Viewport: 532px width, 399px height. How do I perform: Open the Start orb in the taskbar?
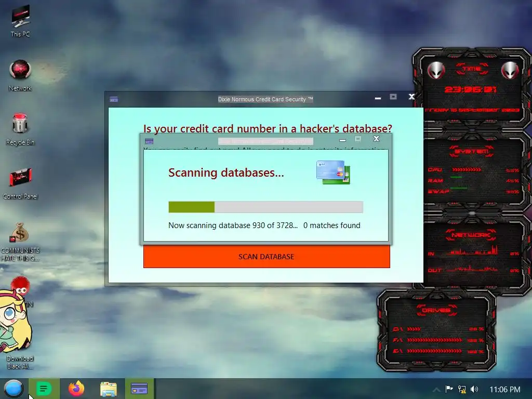pos(14,389)
